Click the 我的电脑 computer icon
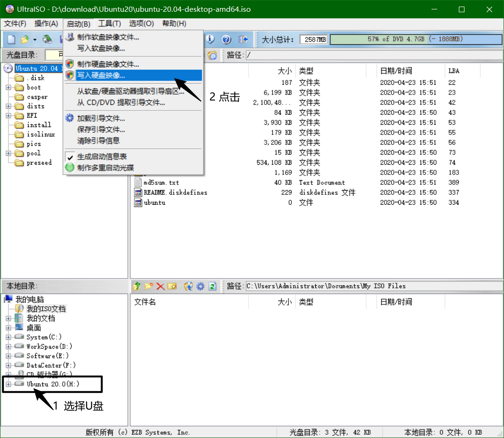The height and width of the screenshot is (438, 504). [8, 299]
